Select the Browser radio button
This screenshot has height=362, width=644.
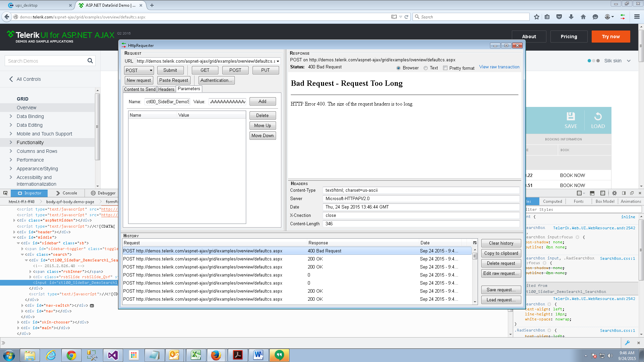[398, 68]
